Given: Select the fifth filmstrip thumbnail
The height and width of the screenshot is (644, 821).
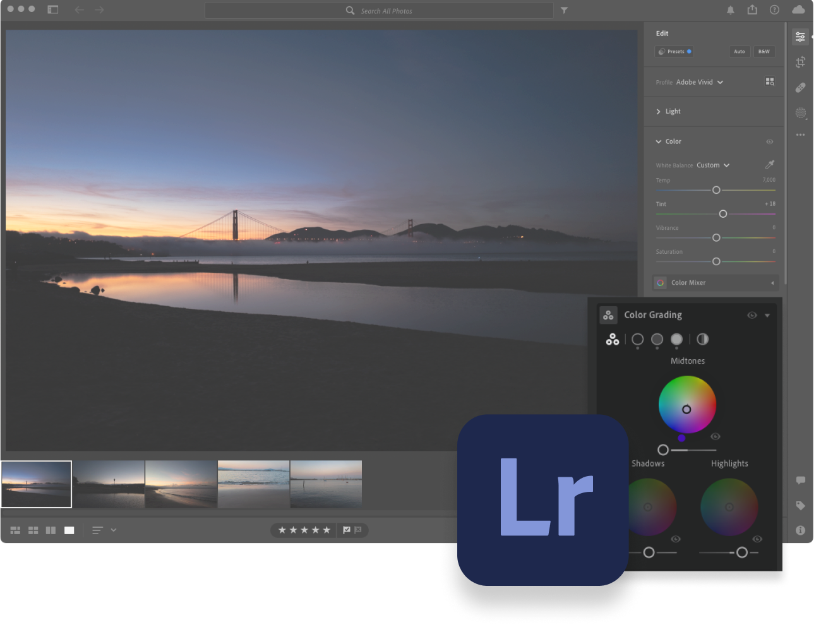Looking at the screenshot, I should click(x=326, y=484).
